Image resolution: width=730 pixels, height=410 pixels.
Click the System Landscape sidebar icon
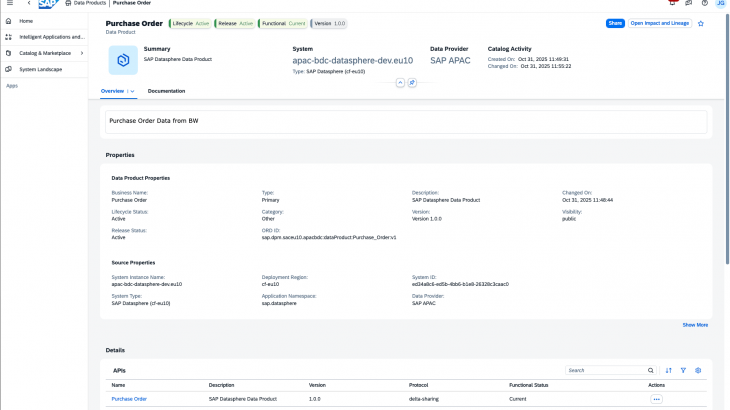(8, 69)
